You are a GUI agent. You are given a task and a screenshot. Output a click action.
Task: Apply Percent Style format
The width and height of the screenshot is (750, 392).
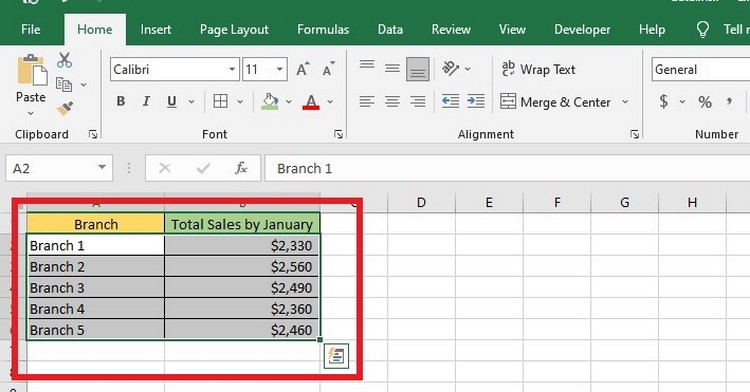(x=705, y=101)
